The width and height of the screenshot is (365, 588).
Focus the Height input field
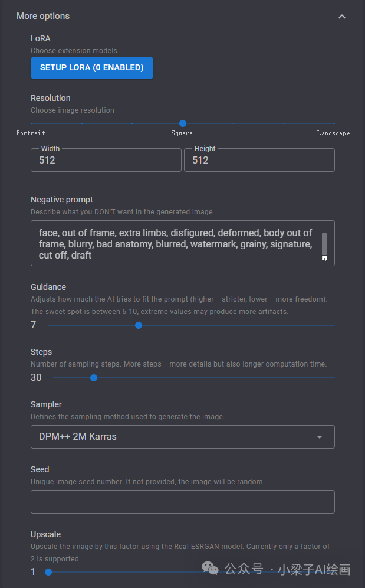click(x=259, y=160)
